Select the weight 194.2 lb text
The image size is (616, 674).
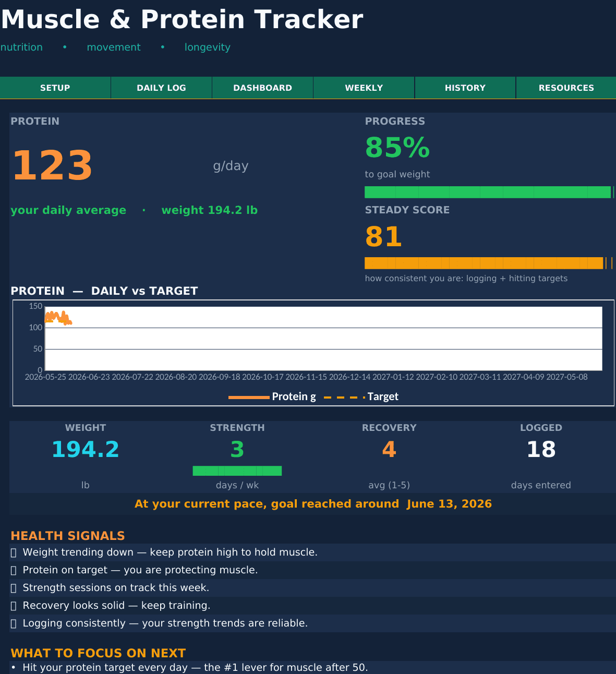210,210
